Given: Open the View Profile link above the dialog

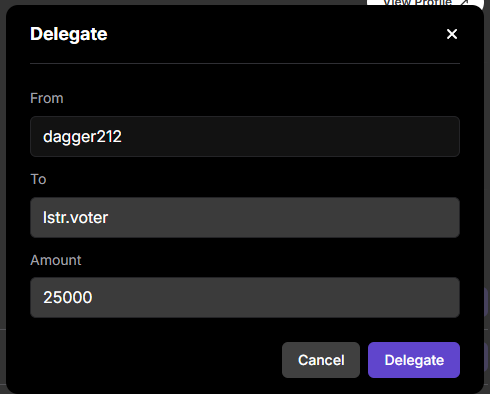Looking at the screenshot, I should pyautogui.click(x=417, y=3).
